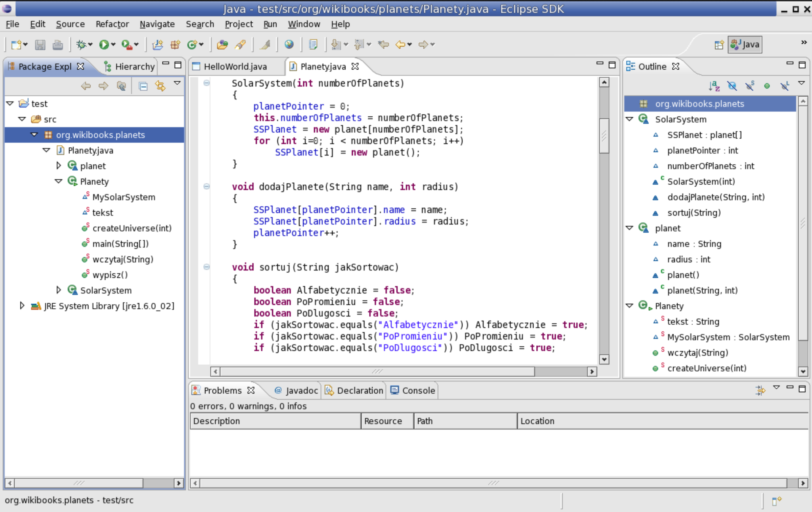Expand SolarSystem in Package Explorer

[59, 290]
